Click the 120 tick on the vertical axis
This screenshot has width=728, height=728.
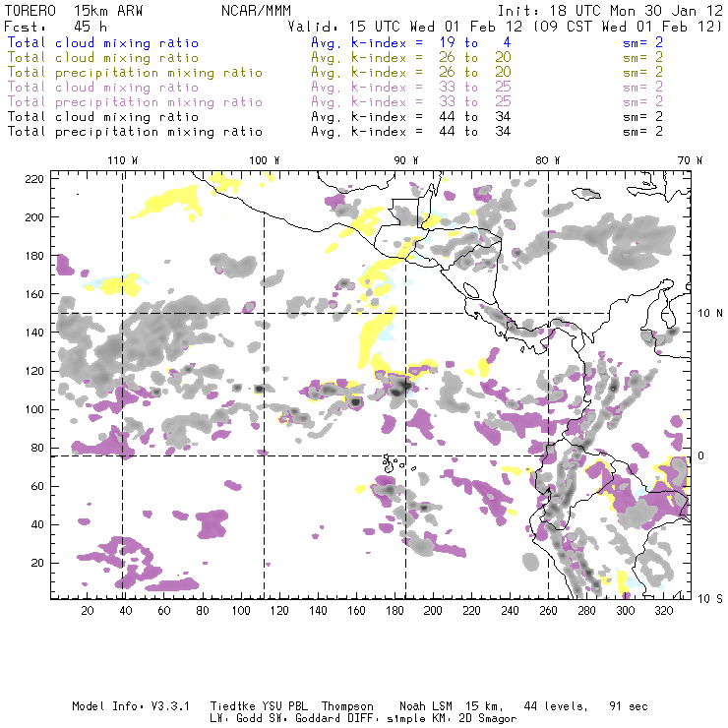34,371
